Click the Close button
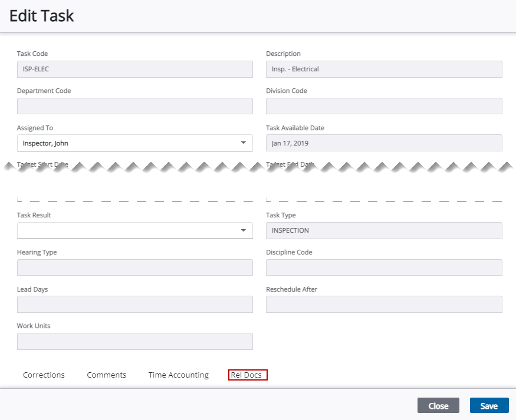516x420 pixels. pyautogui.click(x=438, y=406)
